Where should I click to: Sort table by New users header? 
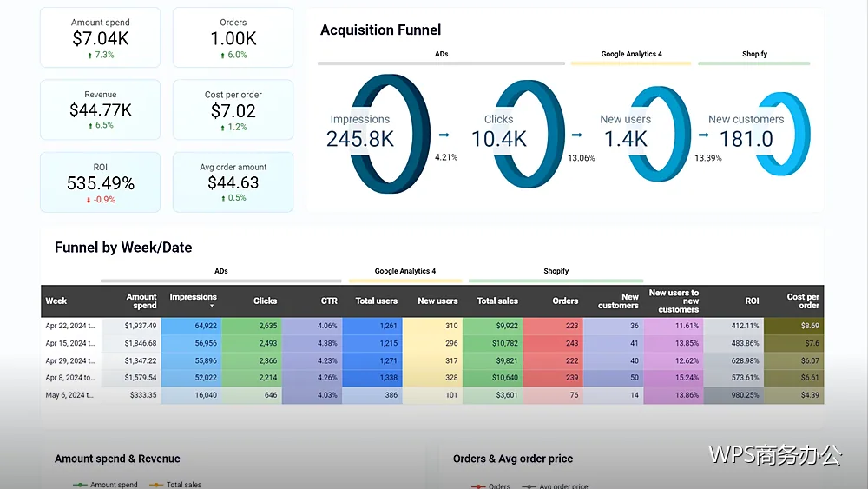tap(437, 301)
